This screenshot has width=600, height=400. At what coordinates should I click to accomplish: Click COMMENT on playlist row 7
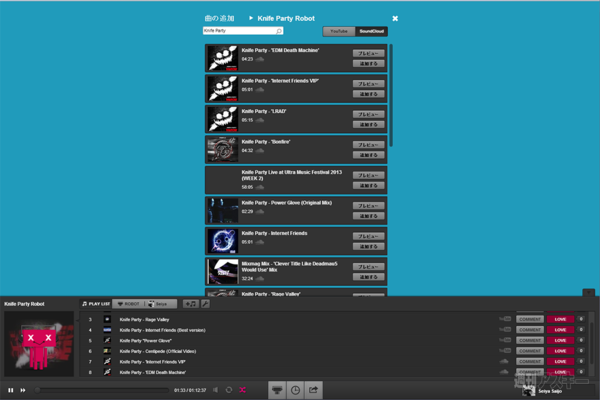(530, 361)
